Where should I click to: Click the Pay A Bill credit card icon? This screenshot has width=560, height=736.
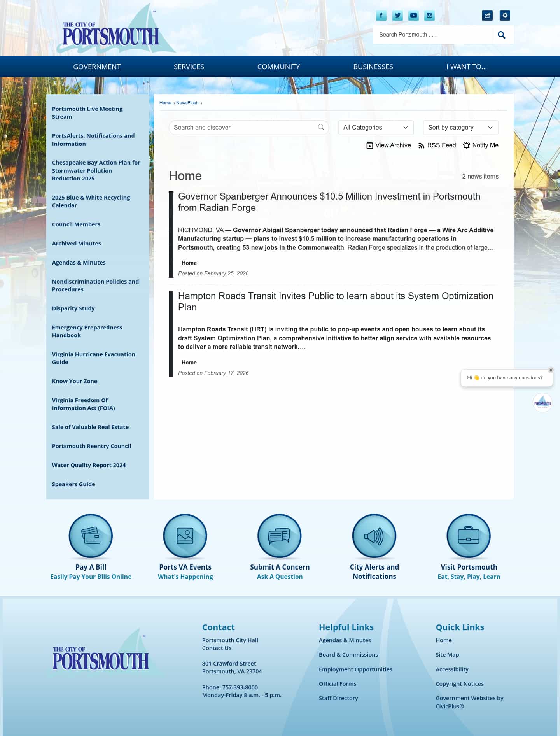pyautogui.click(x=91, y=536)
